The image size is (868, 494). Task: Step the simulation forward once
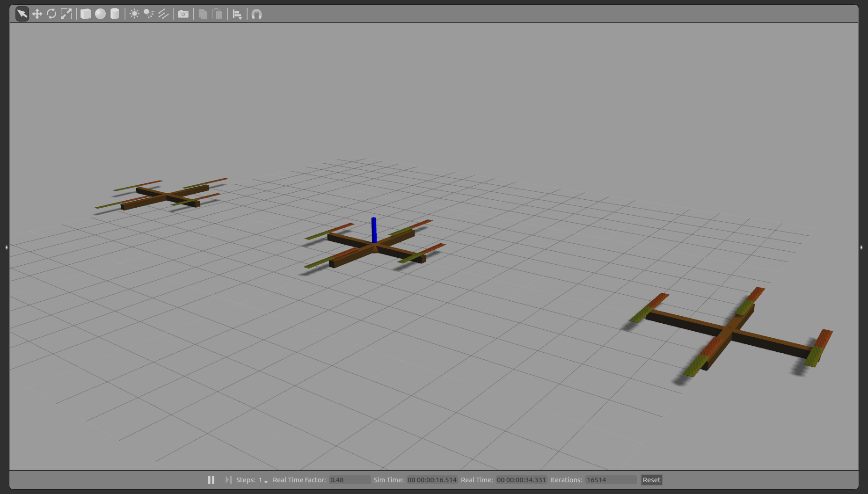228,480
